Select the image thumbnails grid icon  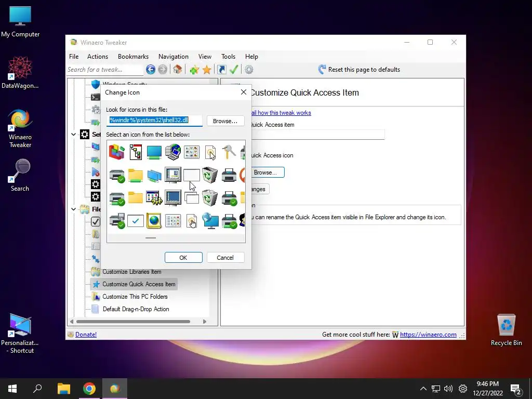(x=191, y=152)
